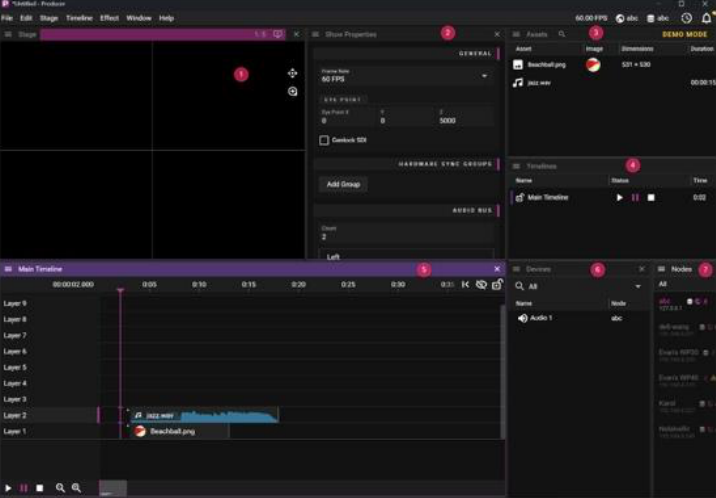Click the zoom in magnifier in timeline footer

tap(77, 488)
